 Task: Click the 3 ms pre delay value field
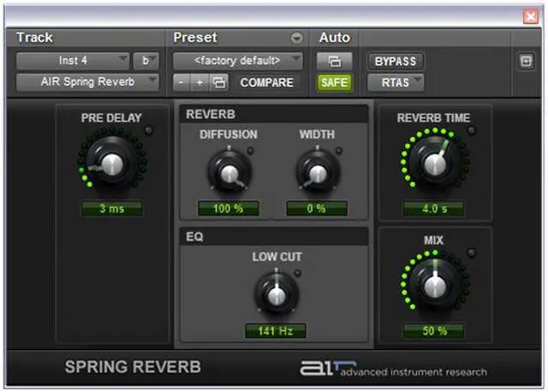(112, 209)
